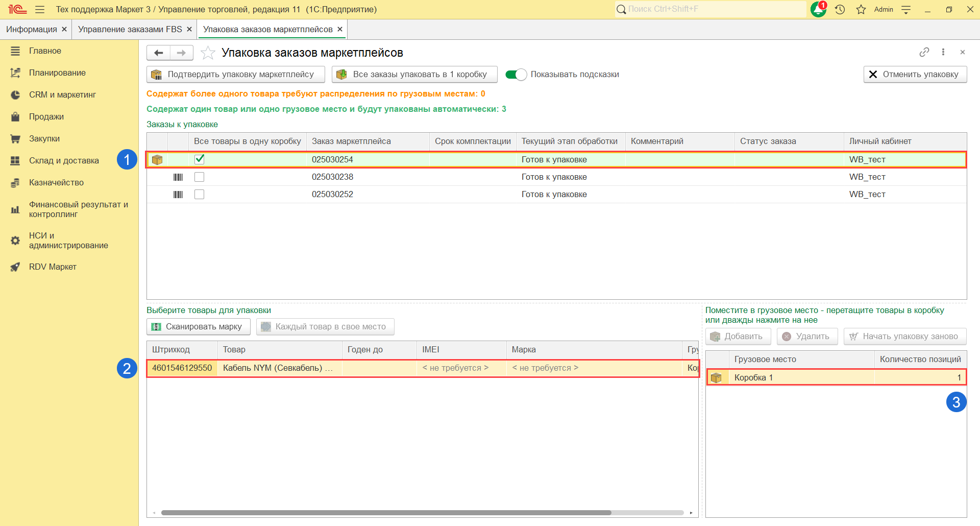The image size is (980, 526).
Task: Click the favorites star in title bar
Action: 861,10
